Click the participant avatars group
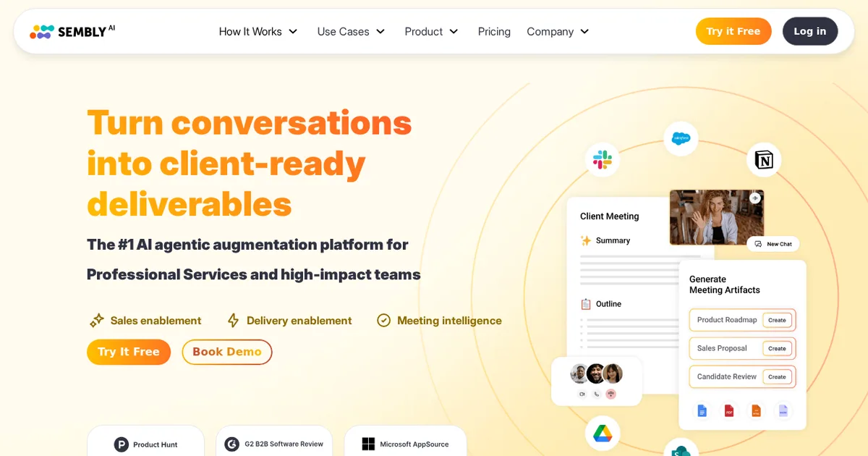868x456 pixels. click(597, 373)
